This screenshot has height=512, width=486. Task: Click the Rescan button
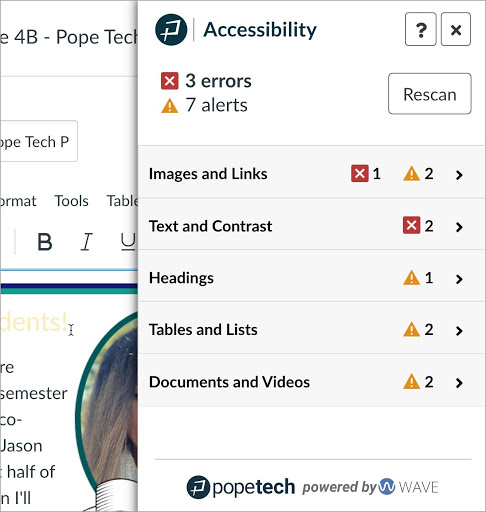click(430, 94)
